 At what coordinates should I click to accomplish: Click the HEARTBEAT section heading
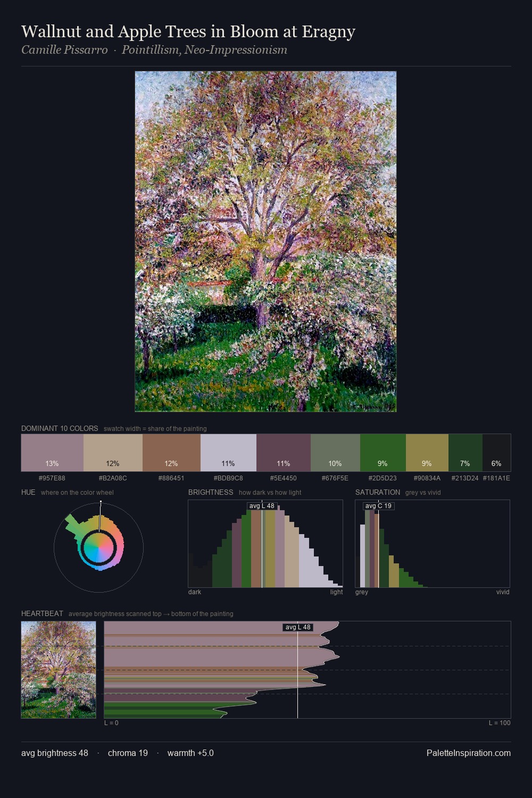42,614
